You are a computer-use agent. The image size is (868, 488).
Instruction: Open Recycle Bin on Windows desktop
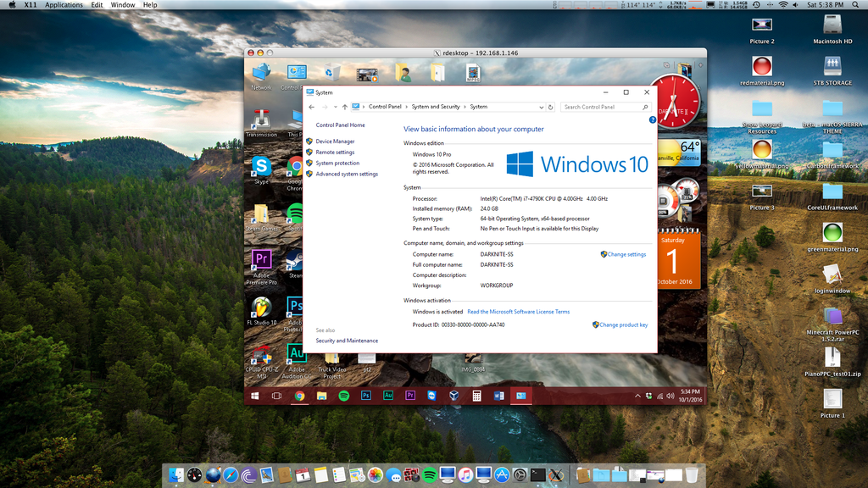point(331,73)
